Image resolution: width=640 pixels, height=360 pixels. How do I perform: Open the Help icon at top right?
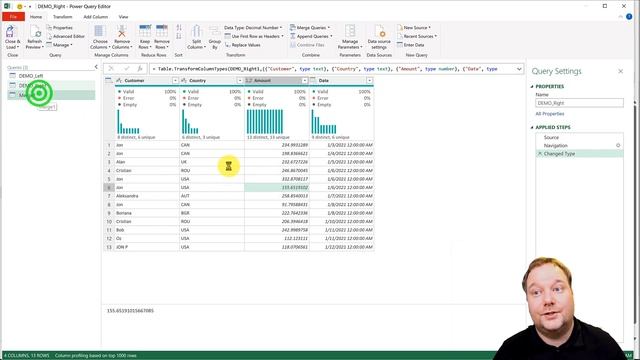tap(629, 17)
